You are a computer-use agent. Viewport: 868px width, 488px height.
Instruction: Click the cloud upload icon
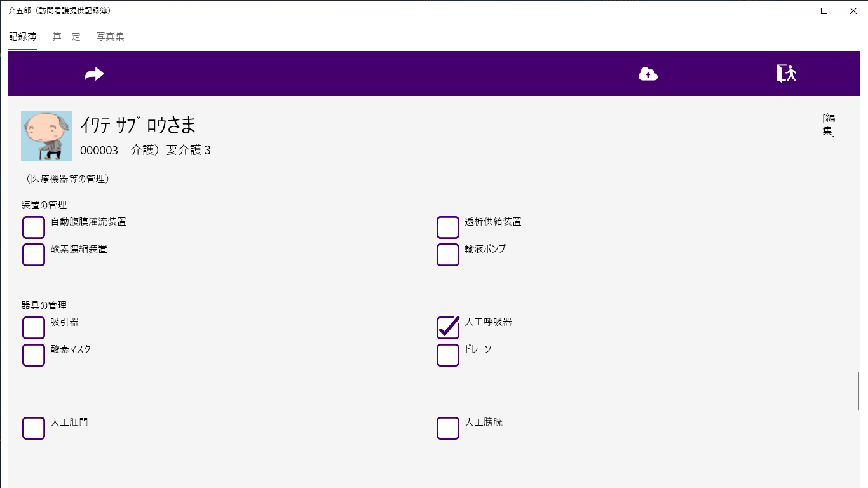pyautogui.click(x=648, y=74)
